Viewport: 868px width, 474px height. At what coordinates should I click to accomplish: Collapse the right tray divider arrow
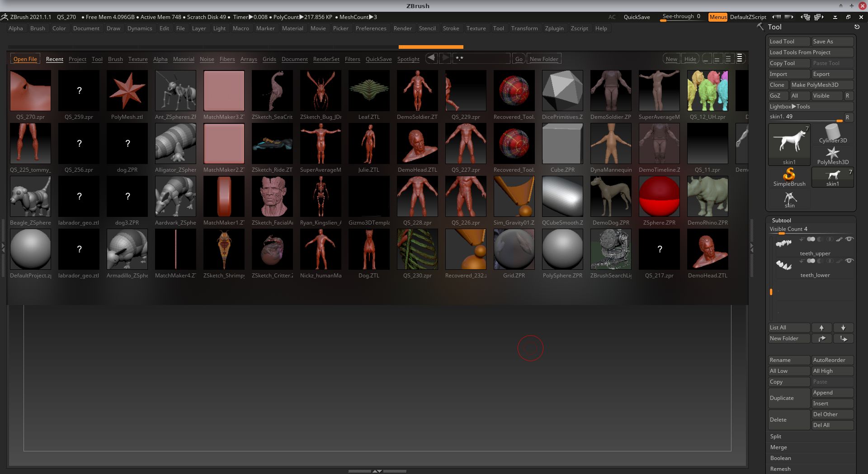tap(752, 248)
